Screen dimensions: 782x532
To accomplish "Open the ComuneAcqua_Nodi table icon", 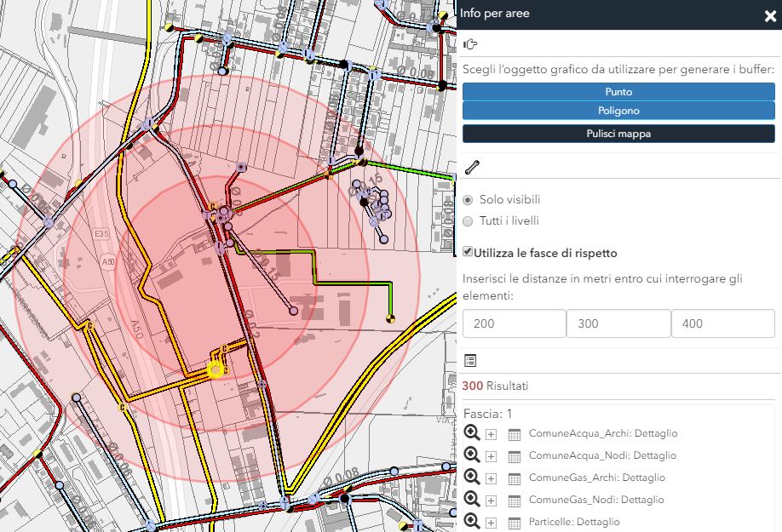I will tap(515, 456).
